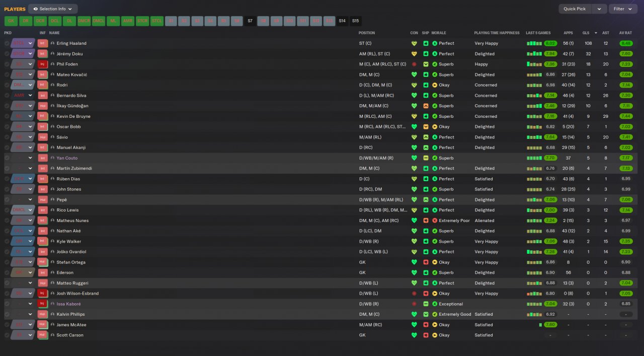Toggle the selection check for Phil Foden
The width and height of the screenshot is (644, 356).
[7, 64]
